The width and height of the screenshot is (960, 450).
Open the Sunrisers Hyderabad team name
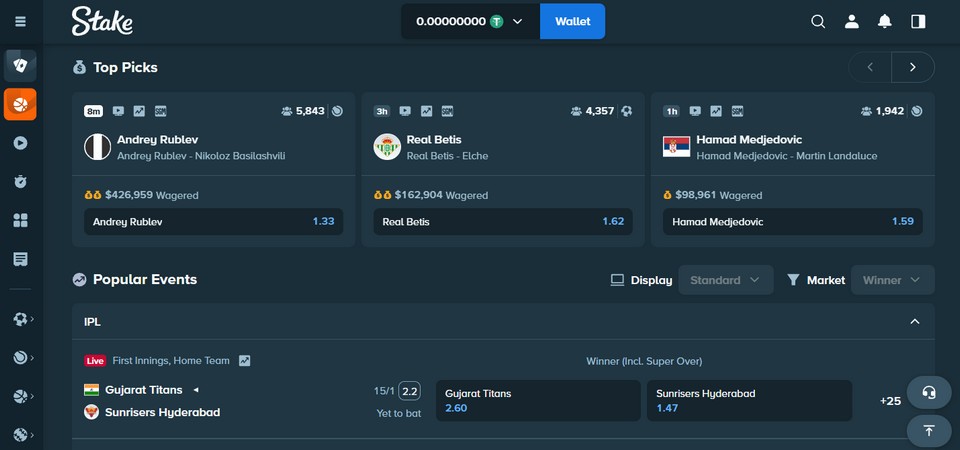[162, 412]
